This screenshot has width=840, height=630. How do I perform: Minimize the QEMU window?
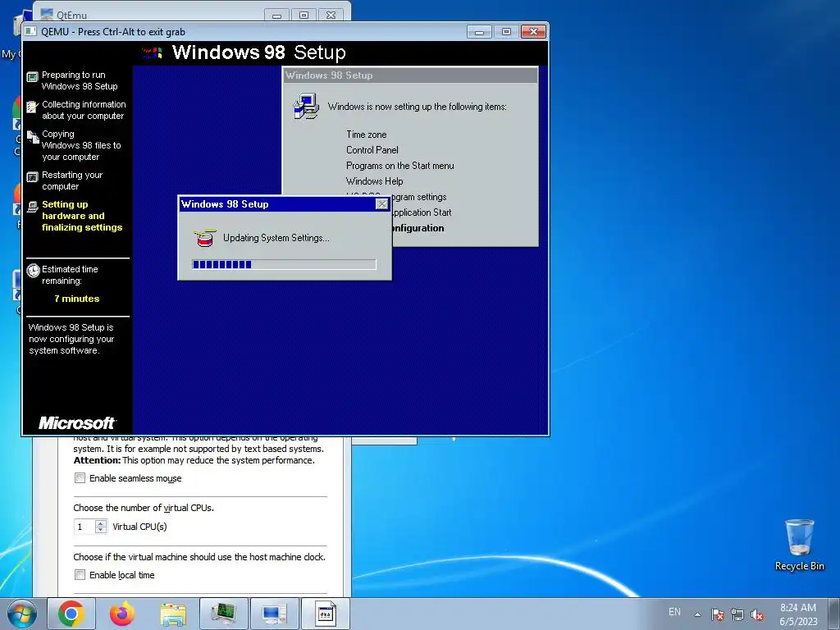point(479,32)
